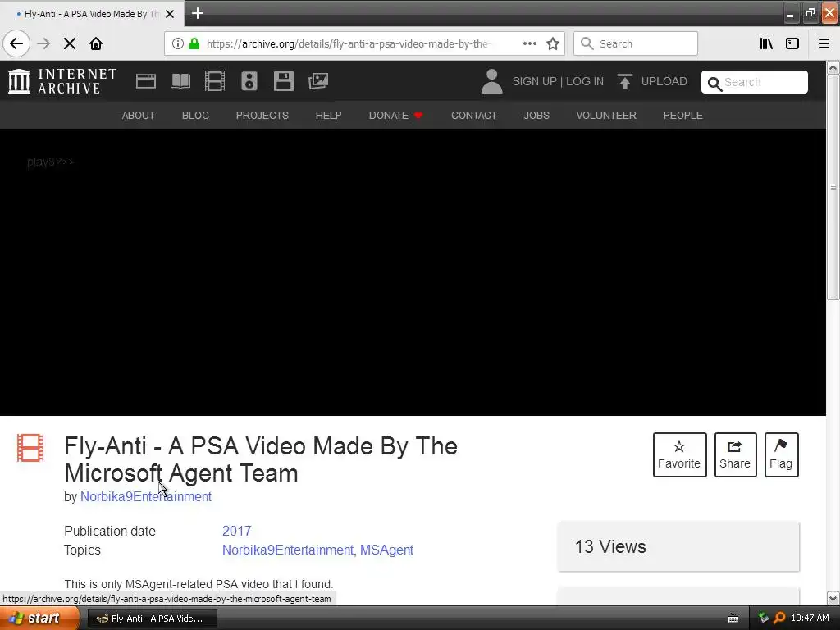Select the Fly-Anti taskbar window button
The height and width of the screenshot is (630, 840).
click(152, 619)
